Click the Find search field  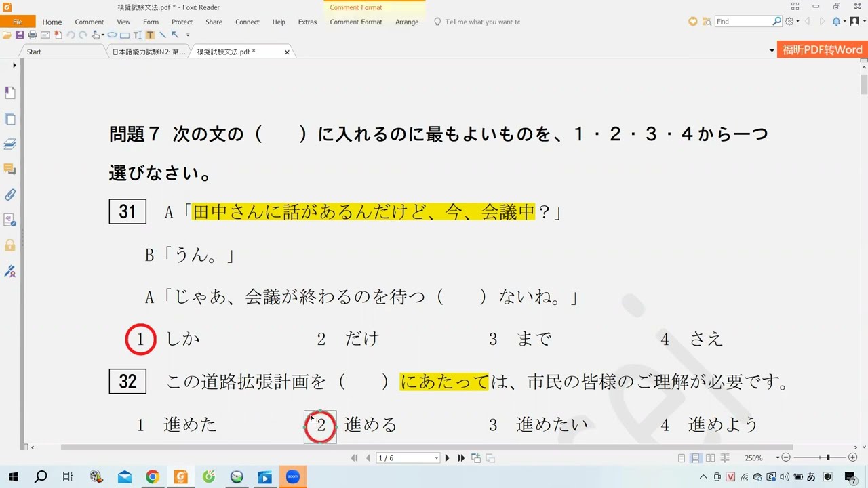pos(743,22)
